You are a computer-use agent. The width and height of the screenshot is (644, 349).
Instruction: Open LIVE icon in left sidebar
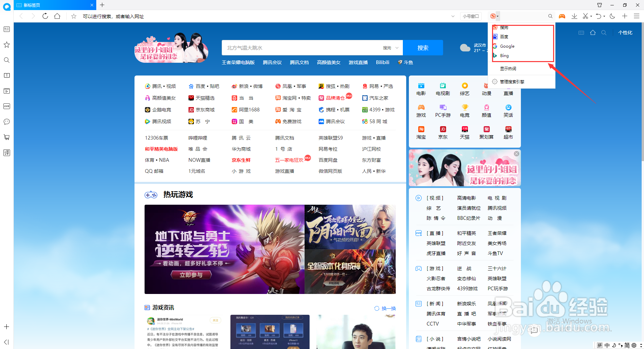7,106
